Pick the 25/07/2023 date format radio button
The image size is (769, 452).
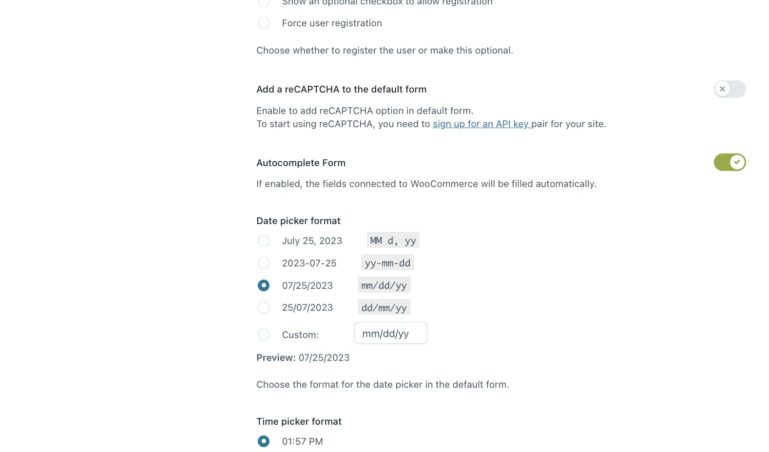[263, 307]
